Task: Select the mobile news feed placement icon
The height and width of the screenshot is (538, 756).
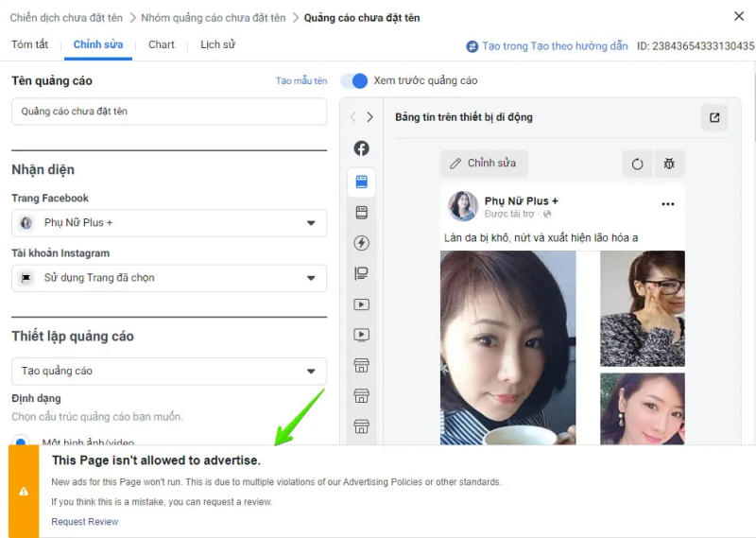Action: [361, 182]
